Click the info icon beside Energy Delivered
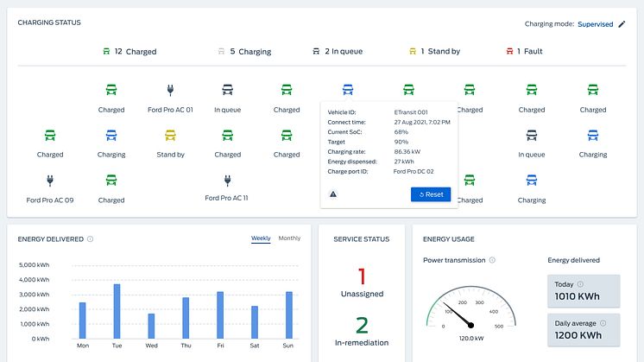The image size is (644, 362). pos(91,239)
